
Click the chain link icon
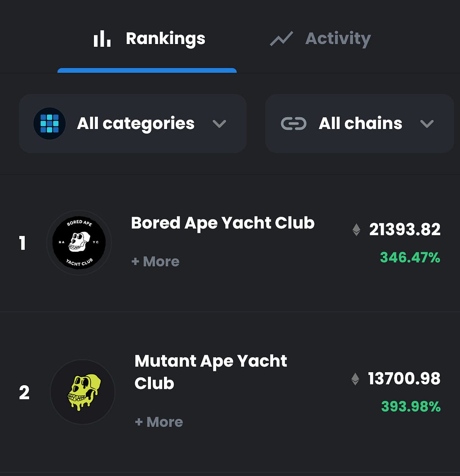click(x=293, y=124)
